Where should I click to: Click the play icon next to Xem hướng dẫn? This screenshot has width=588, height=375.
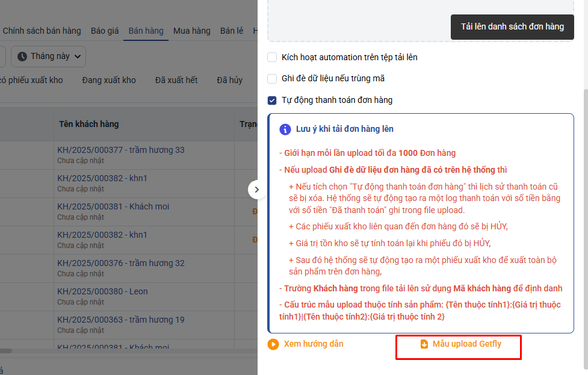point(273,344)
